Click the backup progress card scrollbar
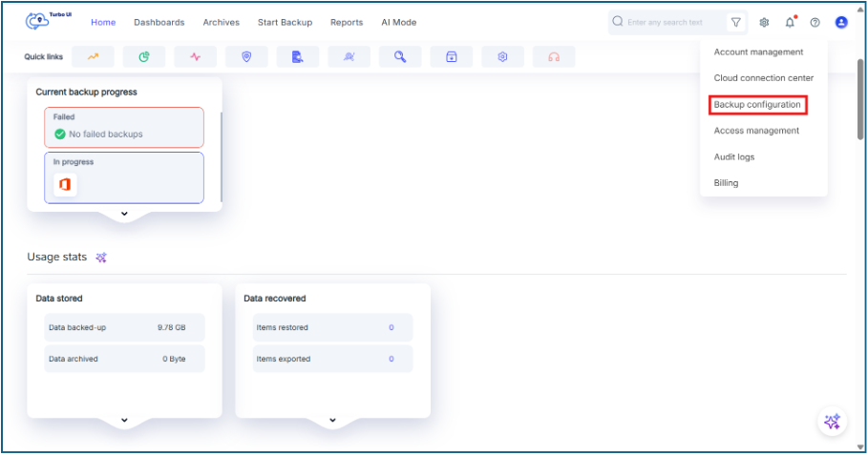Image resolution: width=868 pixels, height=455 pixels. pyautogui.click(x=222, y=157)
